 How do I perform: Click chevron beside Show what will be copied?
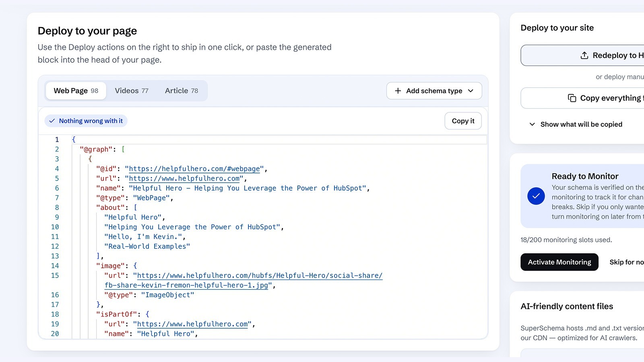click(532, 124)
